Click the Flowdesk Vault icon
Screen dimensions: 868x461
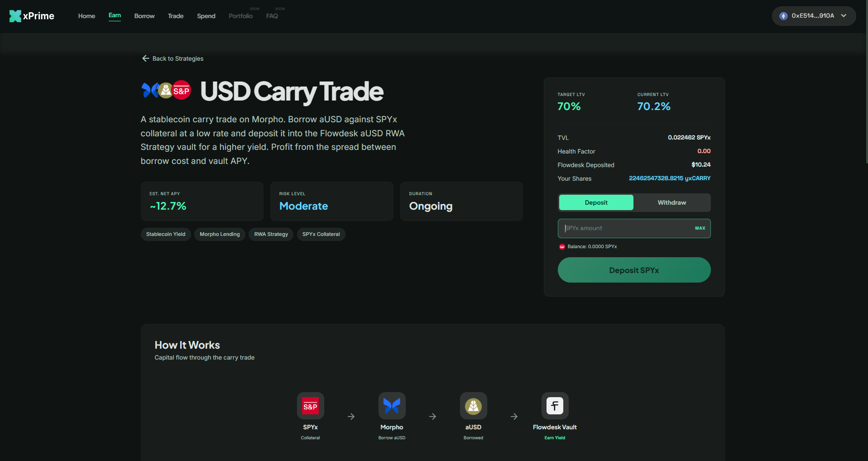tap(555, 406)
